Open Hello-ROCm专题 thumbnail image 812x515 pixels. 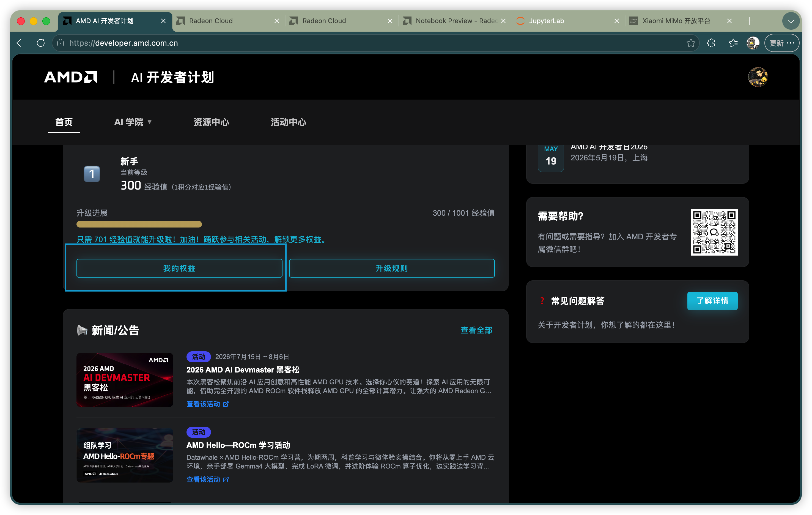coord(125,455)
